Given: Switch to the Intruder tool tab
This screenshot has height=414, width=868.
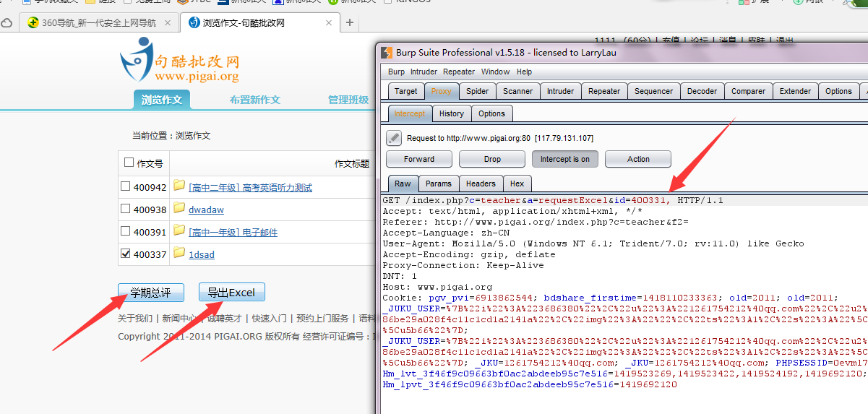Looking at the screenshot, I should [x=560, y=91].
